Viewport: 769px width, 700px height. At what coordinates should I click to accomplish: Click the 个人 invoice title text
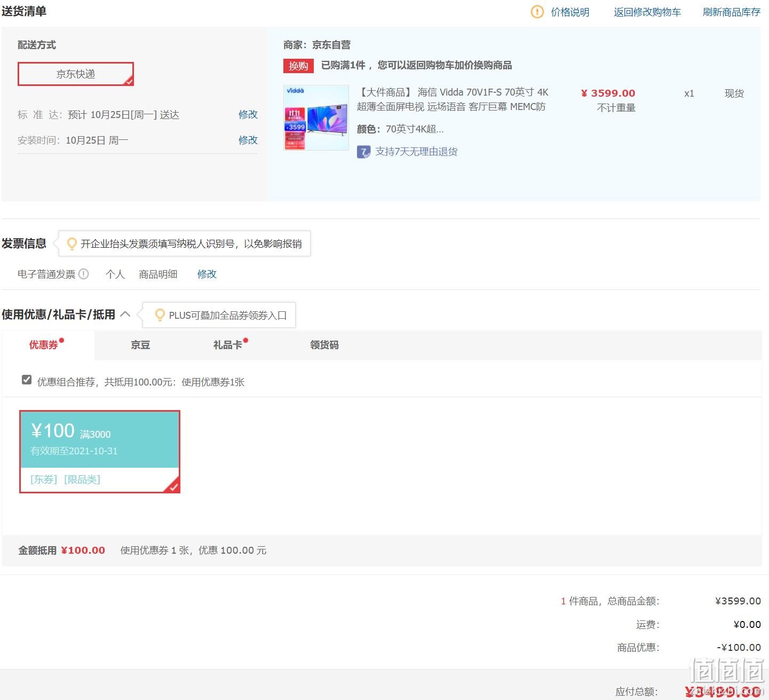pos(115,274)
